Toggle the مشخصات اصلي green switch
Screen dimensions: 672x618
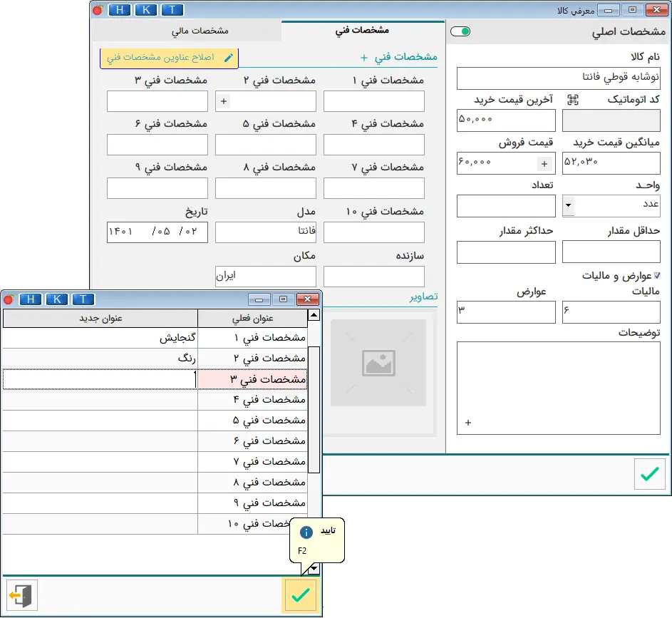click(x=461, y=32)
